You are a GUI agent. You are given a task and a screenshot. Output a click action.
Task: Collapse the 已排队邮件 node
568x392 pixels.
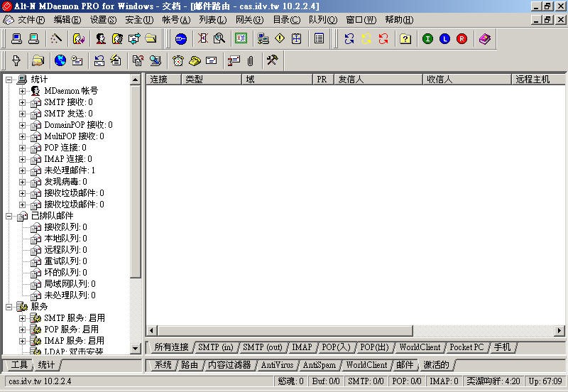pos(9,217)
